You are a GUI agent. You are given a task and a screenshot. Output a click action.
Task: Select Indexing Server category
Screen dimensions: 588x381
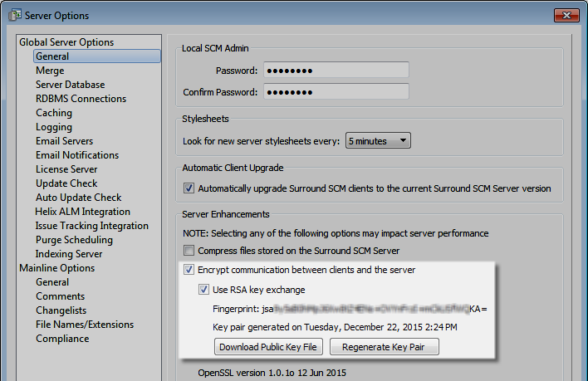pos(69,254)
